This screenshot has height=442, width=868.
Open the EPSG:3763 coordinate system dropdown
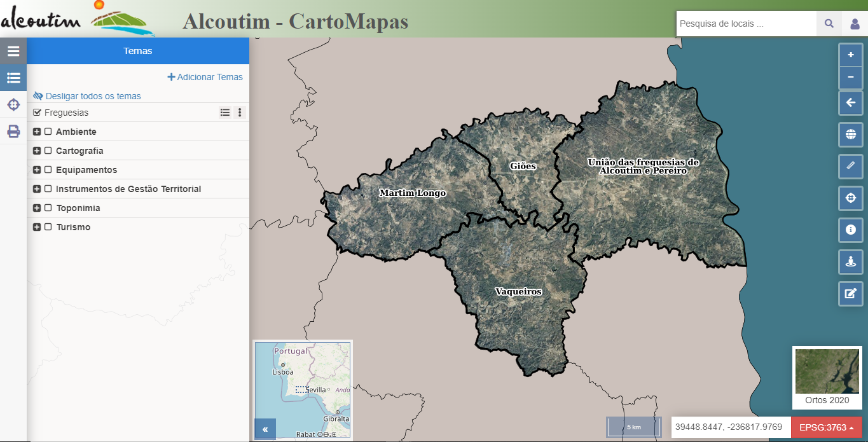click(826, 427)
